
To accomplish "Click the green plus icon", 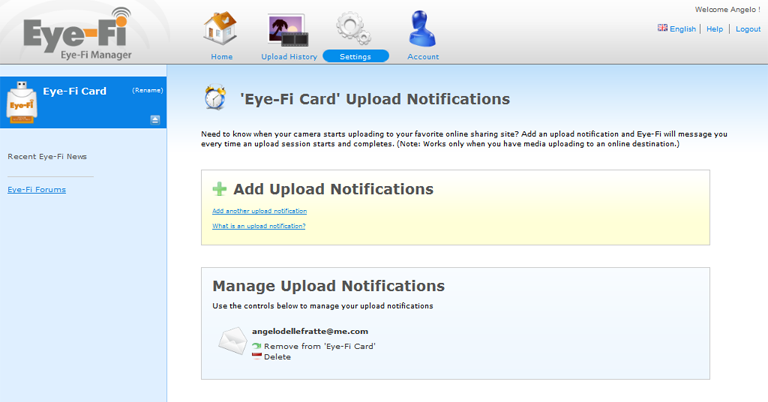I will tap(219, 189).
